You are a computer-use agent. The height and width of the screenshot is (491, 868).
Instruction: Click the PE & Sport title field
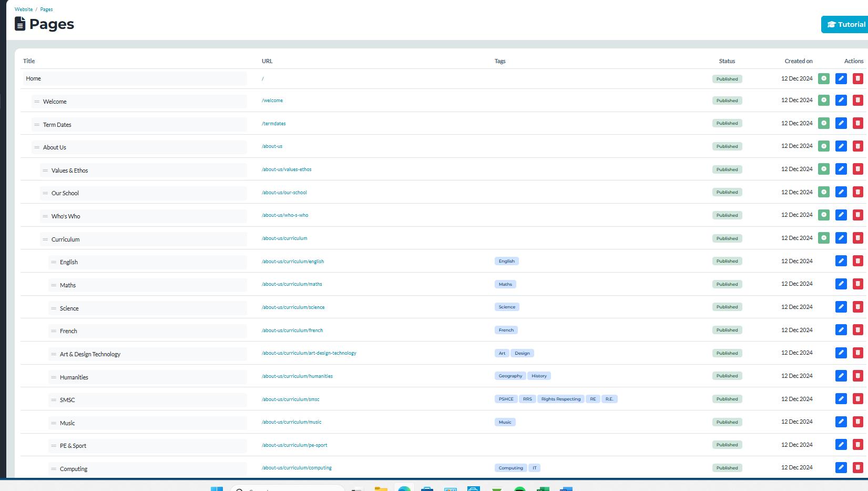tap(147, 446)
